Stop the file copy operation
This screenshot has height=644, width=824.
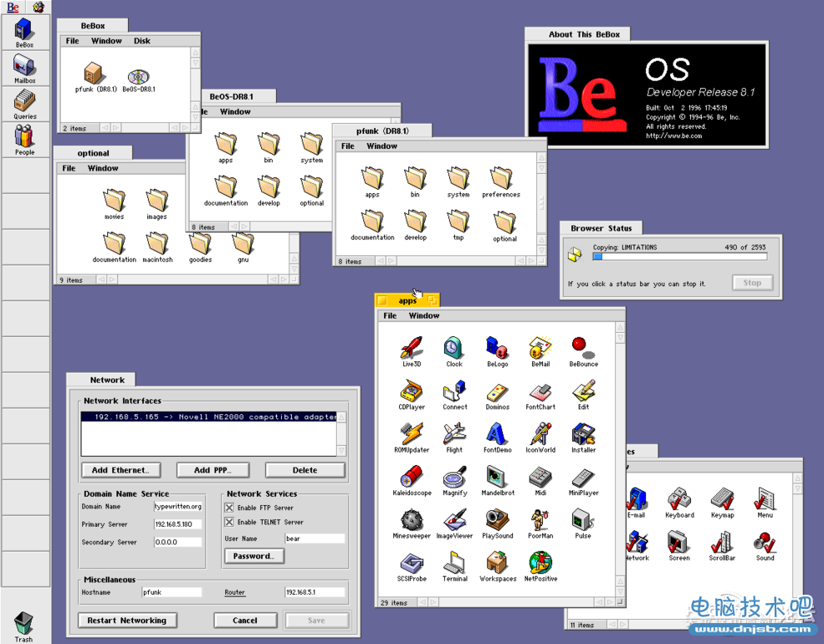tap(751, 283)
